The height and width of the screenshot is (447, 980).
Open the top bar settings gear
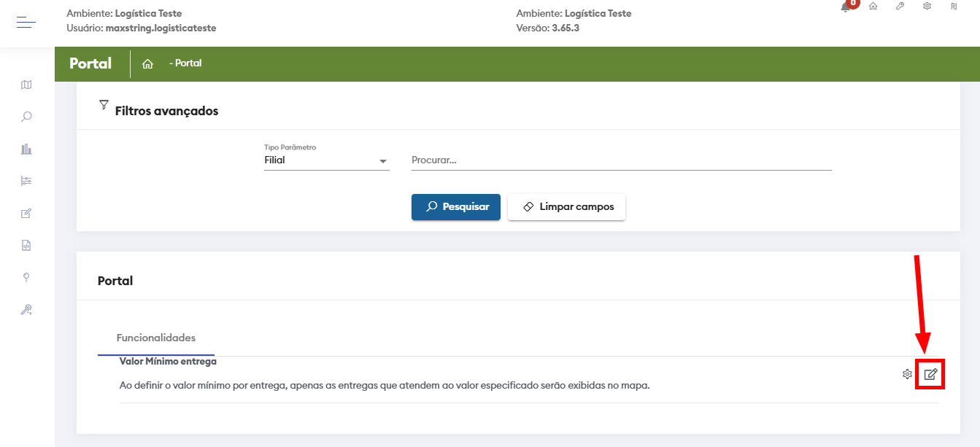927,6
